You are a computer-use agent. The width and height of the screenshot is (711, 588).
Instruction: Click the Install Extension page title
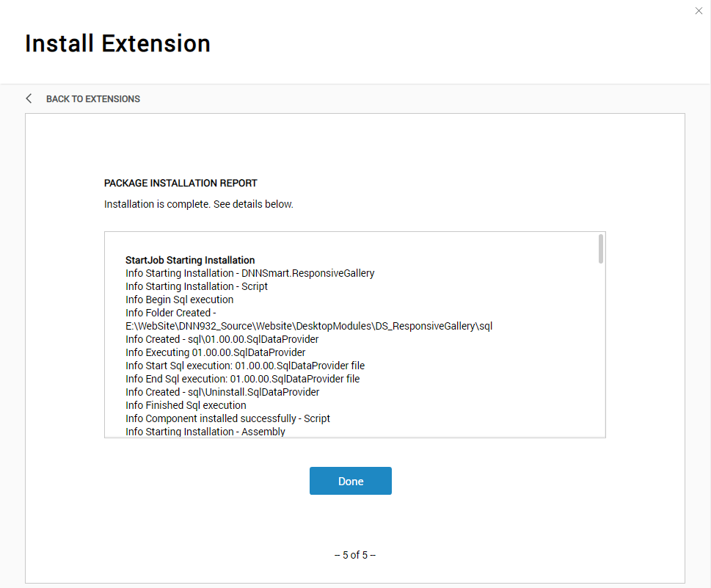pyautogui.click(x=117, y=43)
